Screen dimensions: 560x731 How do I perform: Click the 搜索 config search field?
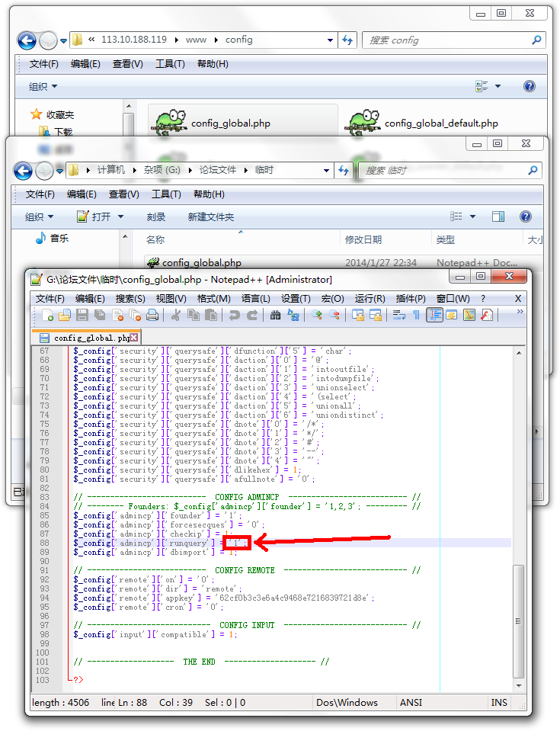tap(450, 40)
